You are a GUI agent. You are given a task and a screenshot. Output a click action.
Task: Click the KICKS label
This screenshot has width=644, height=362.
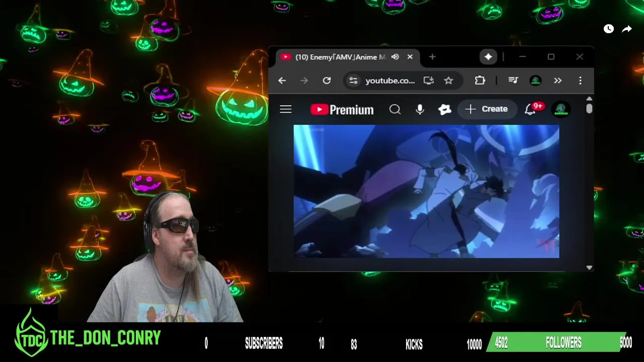point(414,344)
